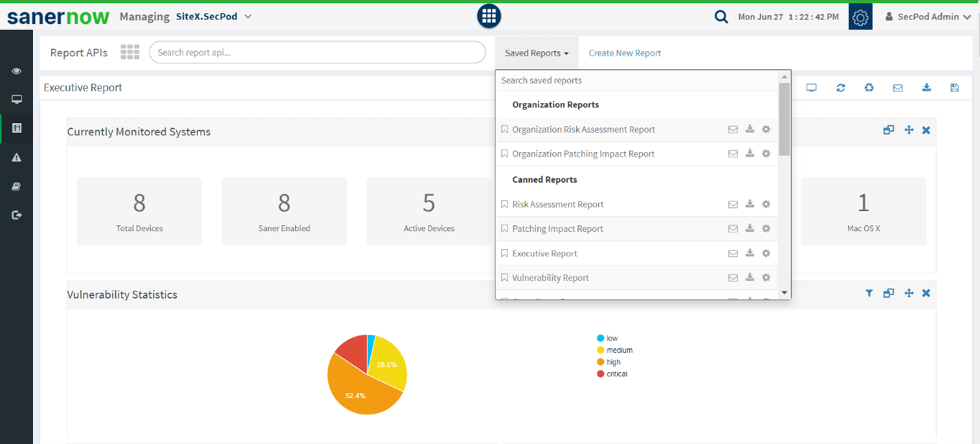Select the Vulnerability Report entry
This screenshot has height=444, width=980.
coord(550,278)
